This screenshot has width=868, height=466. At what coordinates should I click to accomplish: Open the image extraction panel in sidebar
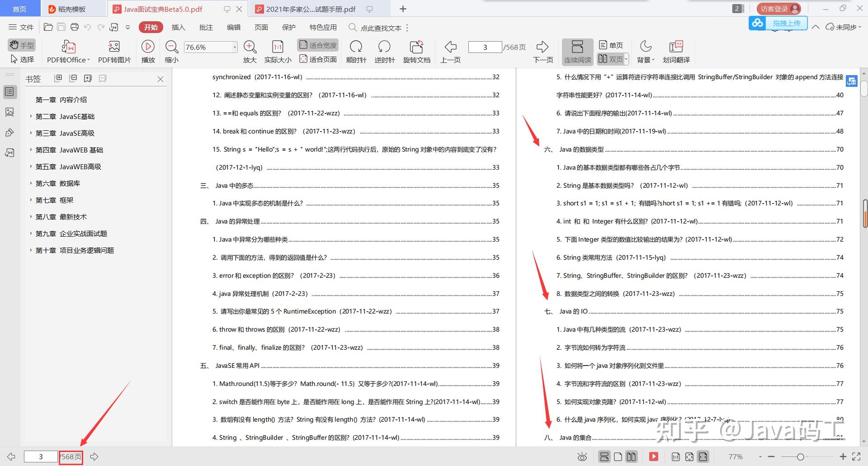coord(10,112)
